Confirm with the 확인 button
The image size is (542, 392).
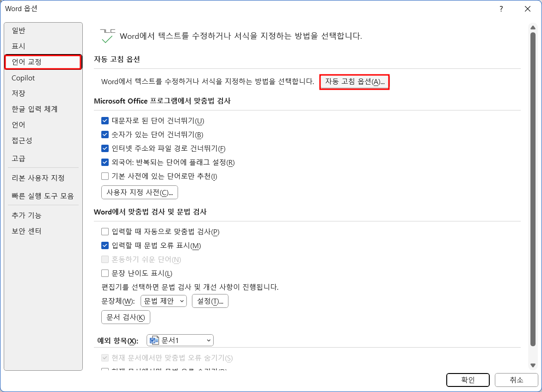tap(468, 380)
